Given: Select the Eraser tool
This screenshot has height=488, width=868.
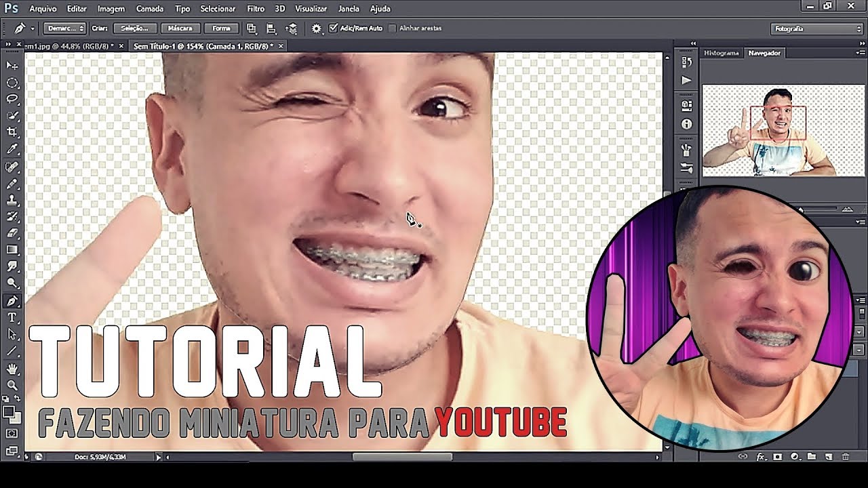Looking at the screenshot, I should tap(12, 233).
